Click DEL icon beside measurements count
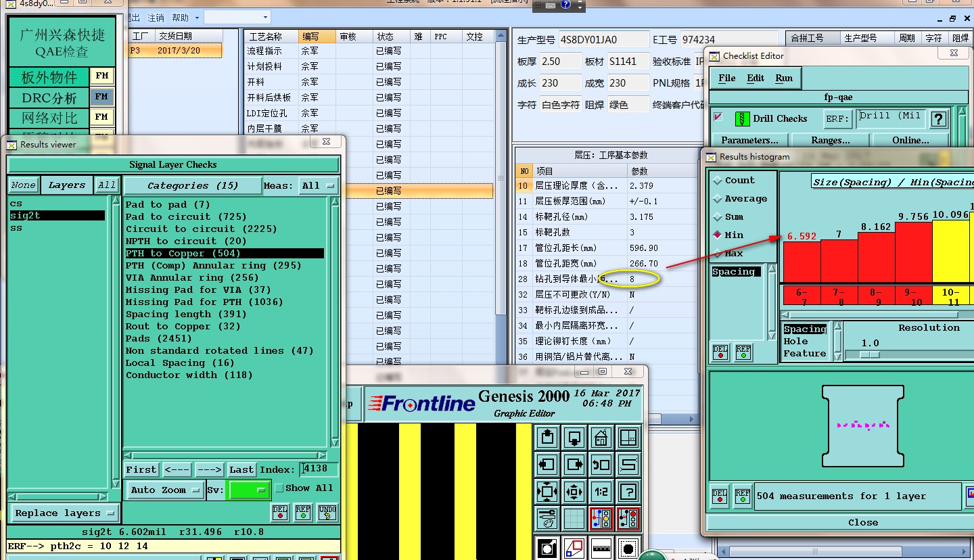 tap(720, 497)
